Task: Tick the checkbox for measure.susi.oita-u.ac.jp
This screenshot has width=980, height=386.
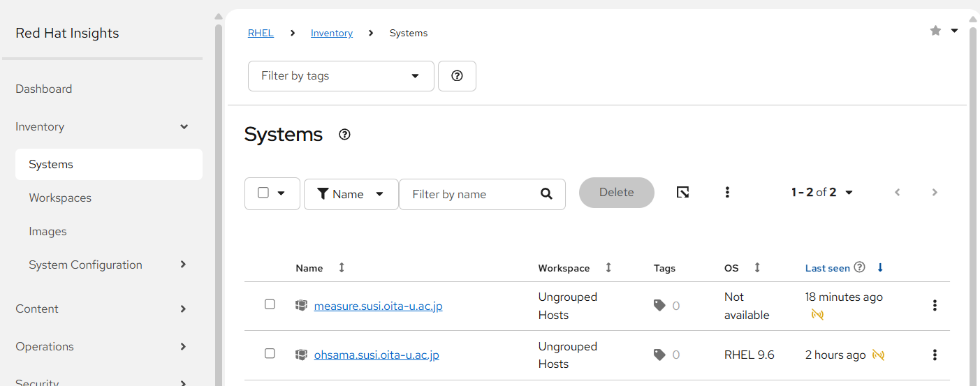Action: (270, 304)
